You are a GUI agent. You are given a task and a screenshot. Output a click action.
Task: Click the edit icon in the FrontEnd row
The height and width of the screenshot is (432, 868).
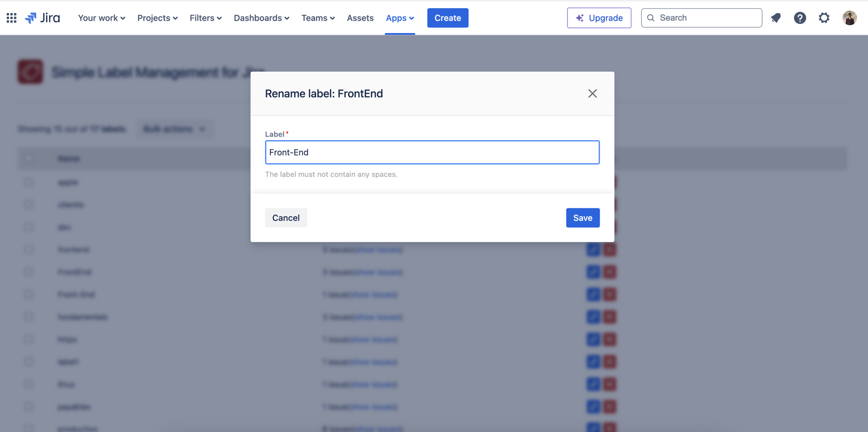click(x=593, y=272)
